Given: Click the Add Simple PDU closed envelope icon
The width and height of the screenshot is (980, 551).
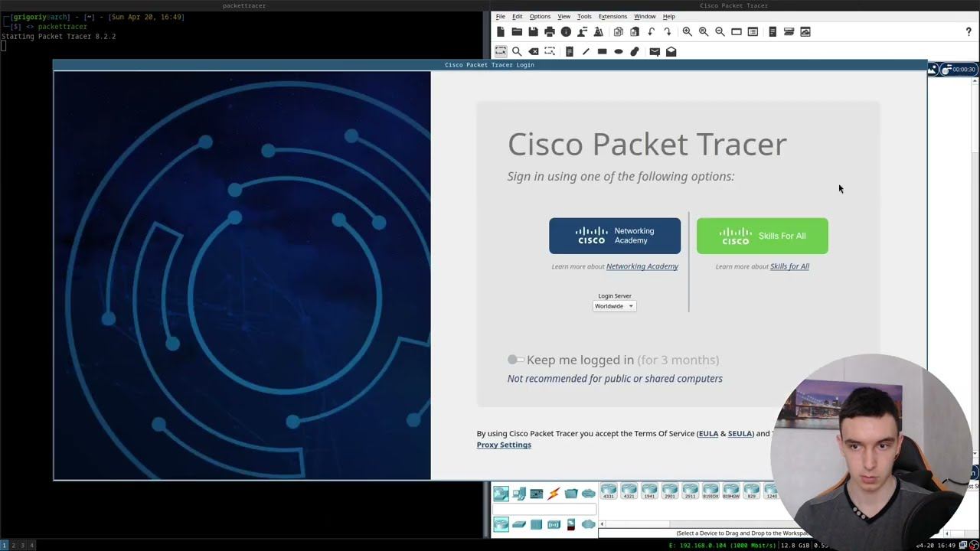Looking at the screenshot, I should [655, 51].
